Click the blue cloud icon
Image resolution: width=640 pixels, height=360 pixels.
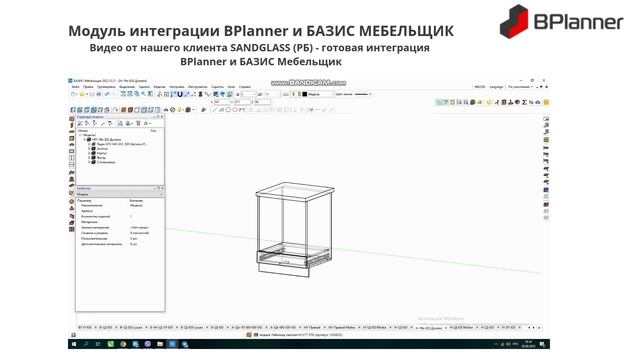tap(538, 102)
